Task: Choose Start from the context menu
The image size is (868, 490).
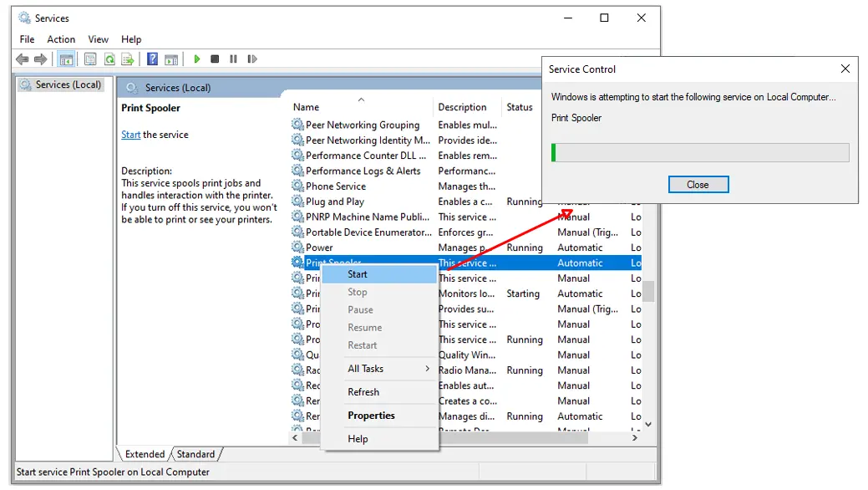Action: point(358,274)
